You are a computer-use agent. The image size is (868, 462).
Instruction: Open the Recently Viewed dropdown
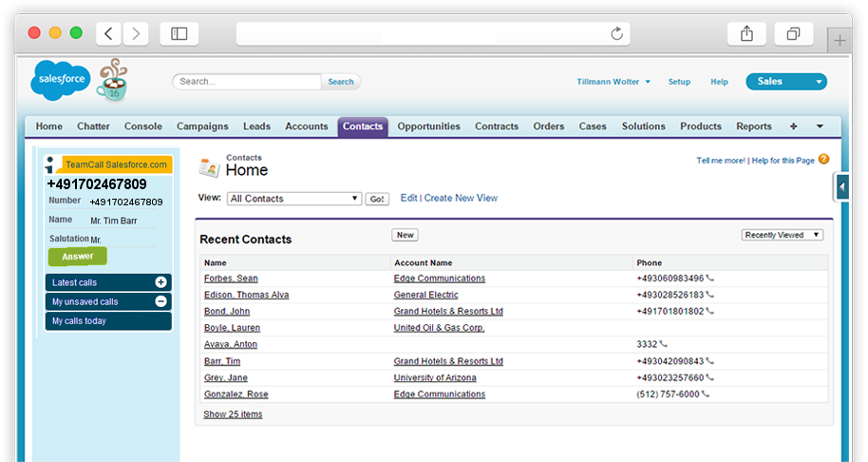coord(783,235)
